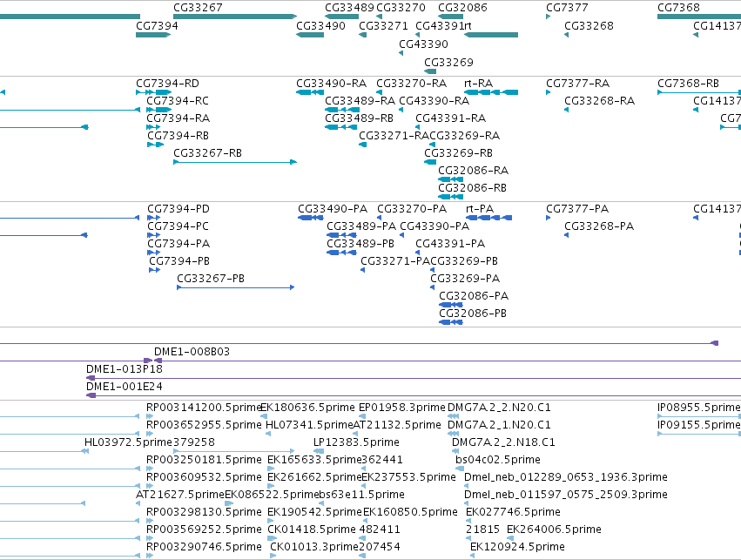Select gene CG33269 label
The width and height of the screenshot is (741, 560).
tap(448, 63)
